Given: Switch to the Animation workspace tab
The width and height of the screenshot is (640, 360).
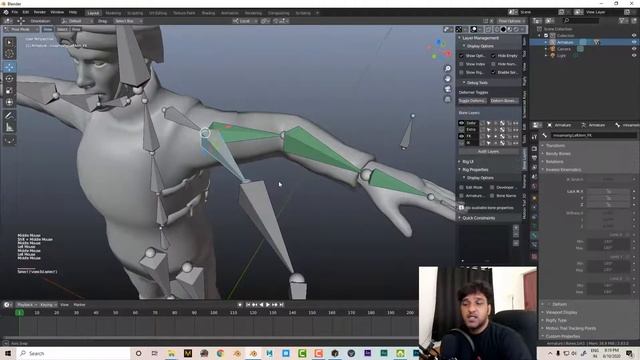Looking at the screenshot, I should (x=230, y=13).
